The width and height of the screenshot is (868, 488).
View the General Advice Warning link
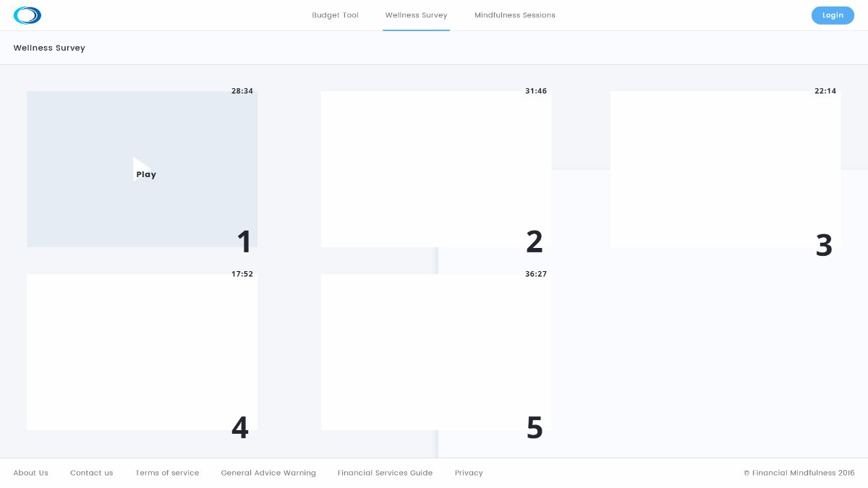[x=268, y=473]
